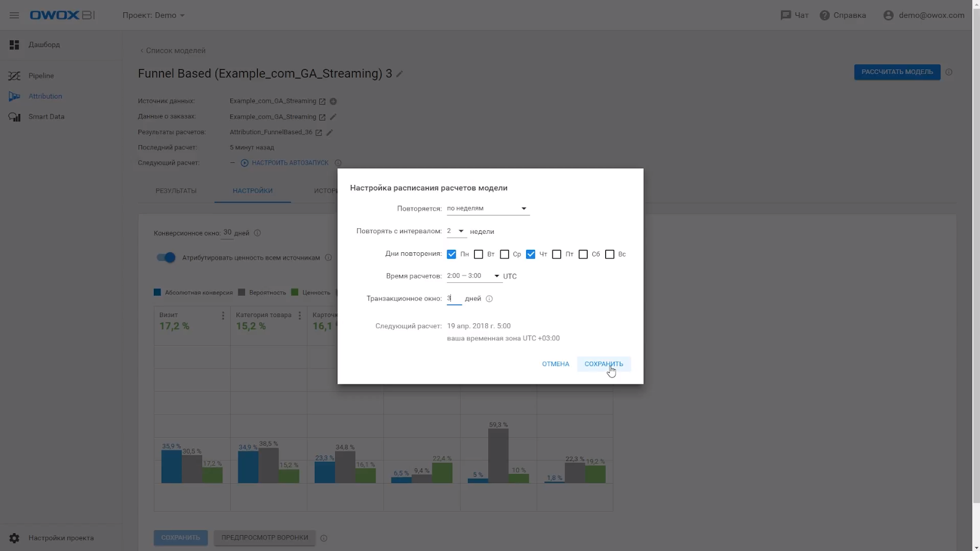Uncheck the Пн day checkbox

pos(451,254)
